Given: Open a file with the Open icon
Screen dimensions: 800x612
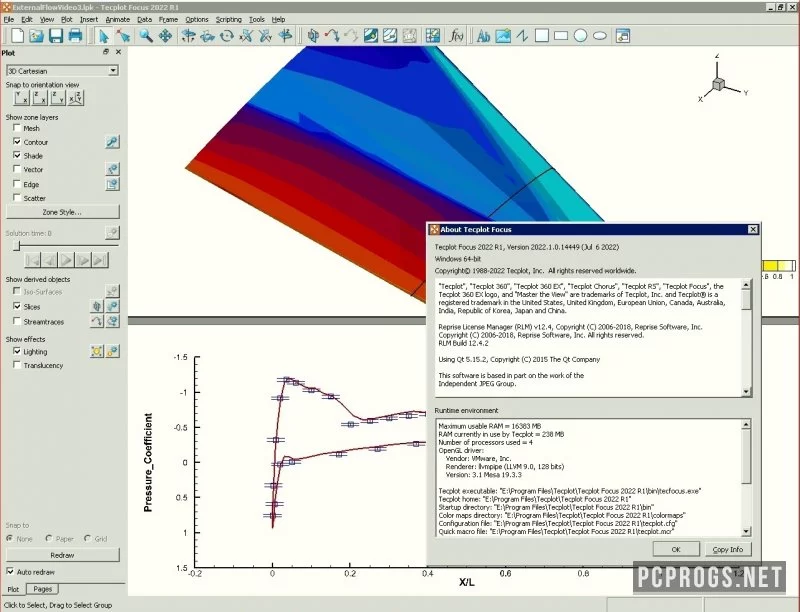Looking at the screenshot, I should click(x=37, y=36).
